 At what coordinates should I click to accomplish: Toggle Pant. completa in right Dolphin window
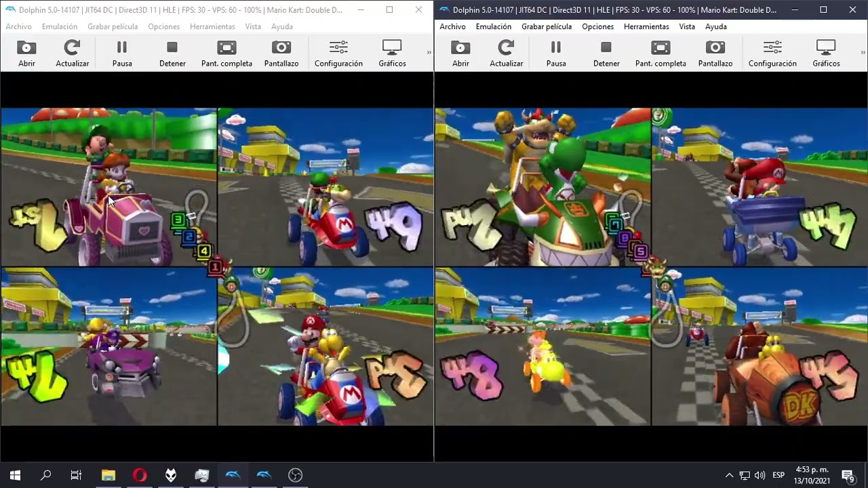pos(660,54)
